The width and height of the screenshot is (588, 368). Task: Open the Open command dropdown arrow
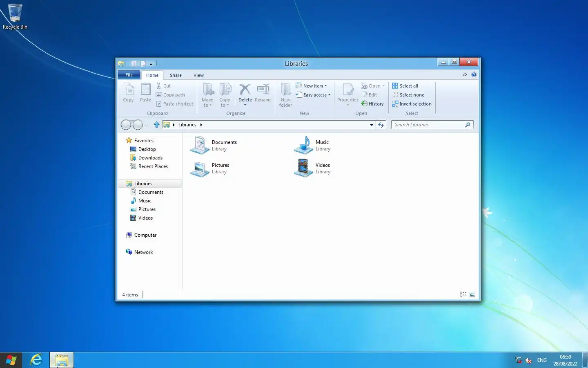(383, 86)
